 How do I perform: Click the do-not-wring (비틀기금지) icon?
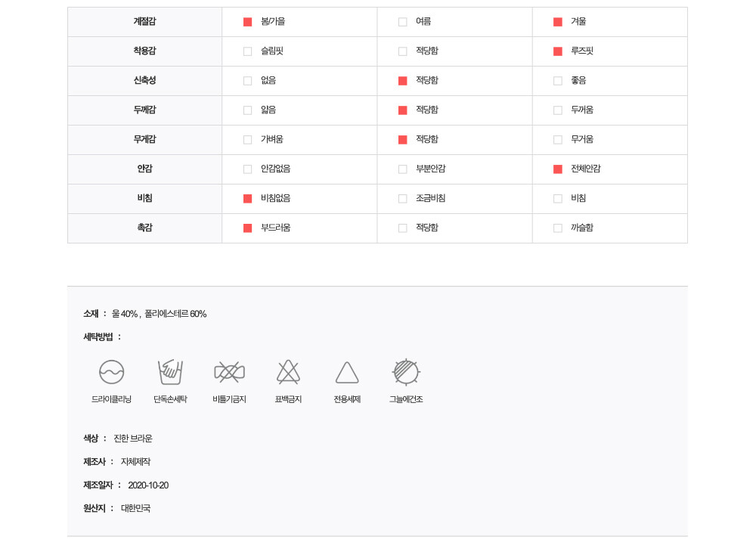[x=229, y=372]
